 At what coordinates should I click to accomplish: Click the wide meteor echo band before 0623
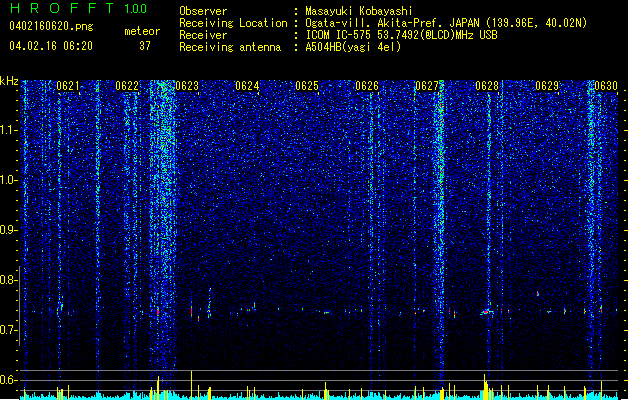[x=163, y=225]
